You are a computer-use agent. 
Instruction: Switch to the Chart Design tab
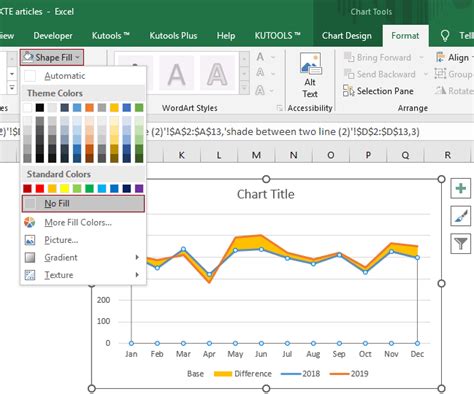click(x=347, y=36)
